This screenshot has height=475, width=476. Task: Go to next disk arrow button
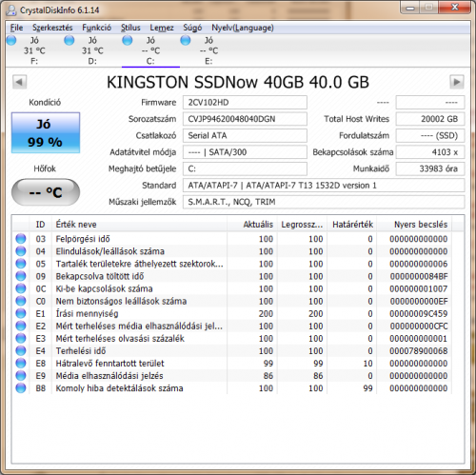click(457, 82)
